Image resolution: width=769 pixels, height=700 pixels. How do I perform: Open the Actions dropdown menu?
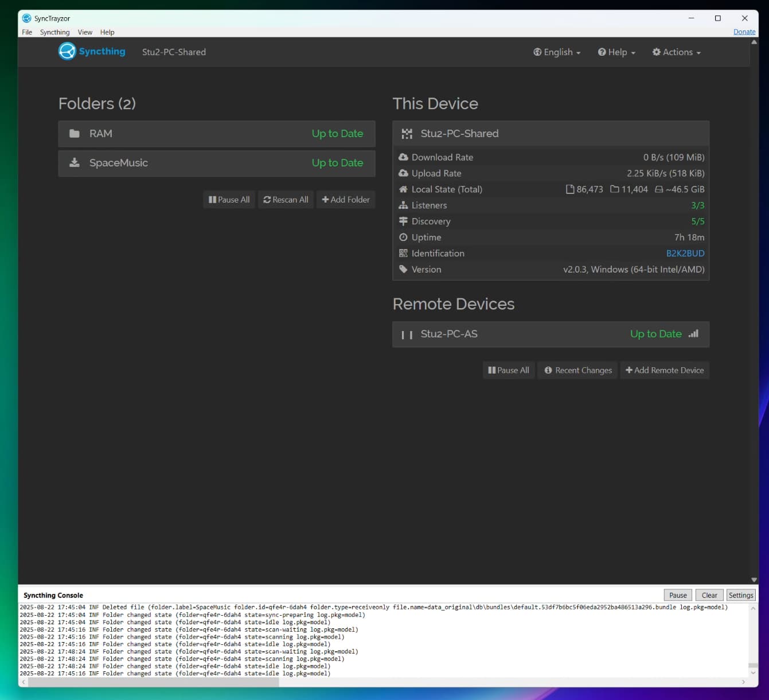[x=677, y=52]
